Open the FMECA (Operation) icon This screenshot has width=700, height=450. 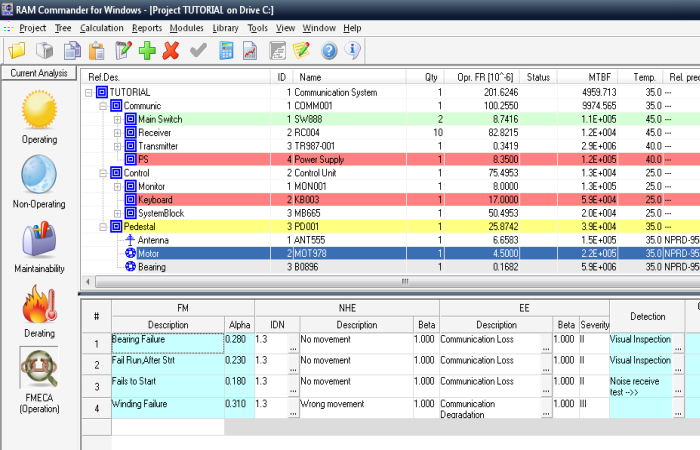39,369
